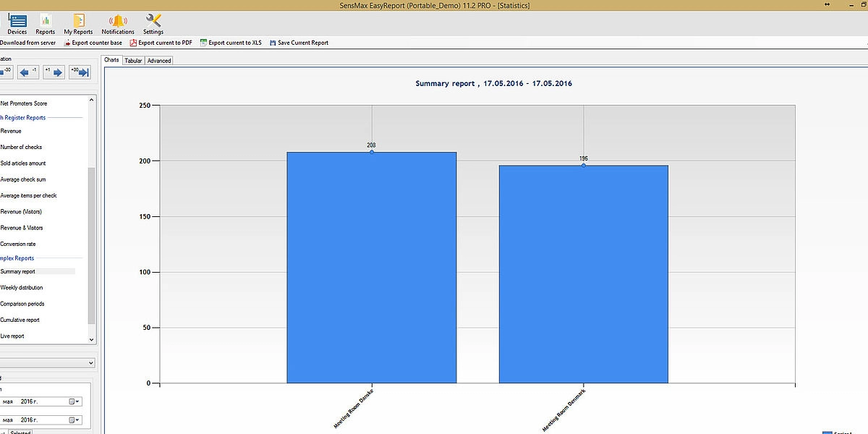Screen dimensions: 868x434
Task: Select the Weekly distribution report
Action: (22, 288)
